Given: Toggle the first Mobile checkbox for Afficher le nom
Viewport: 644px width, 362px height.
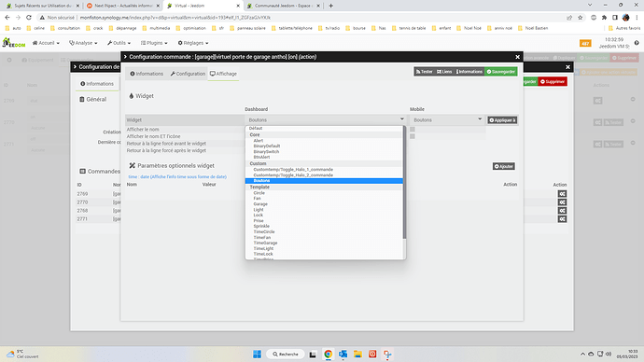Looking at the screenshot, I should coord(413,130).
